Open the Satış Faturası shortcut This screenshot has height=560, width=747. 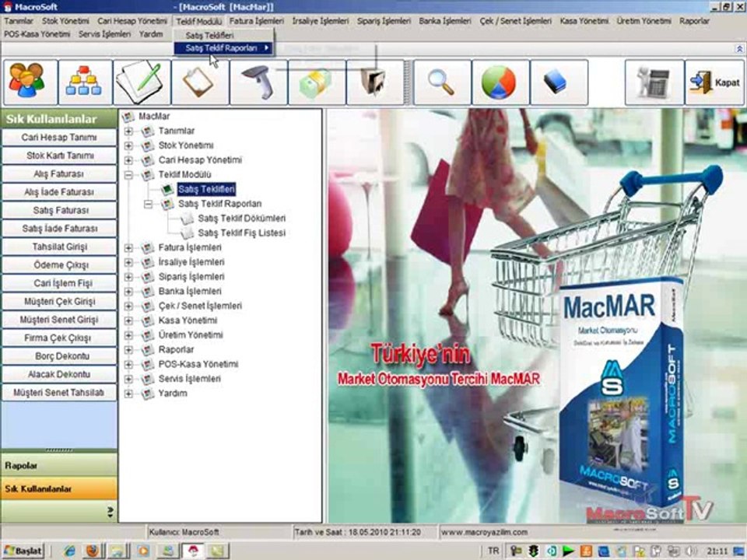(x=59, y=210)
